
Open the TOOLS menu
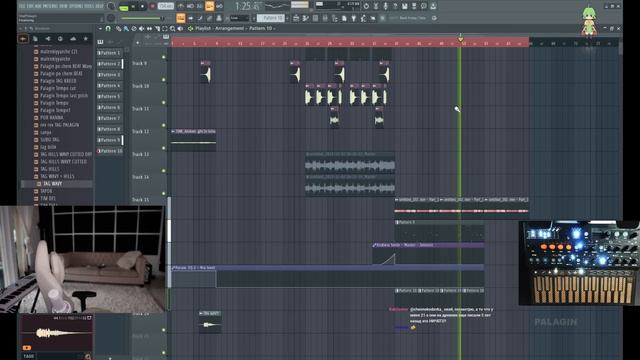[x=89, y=6]
